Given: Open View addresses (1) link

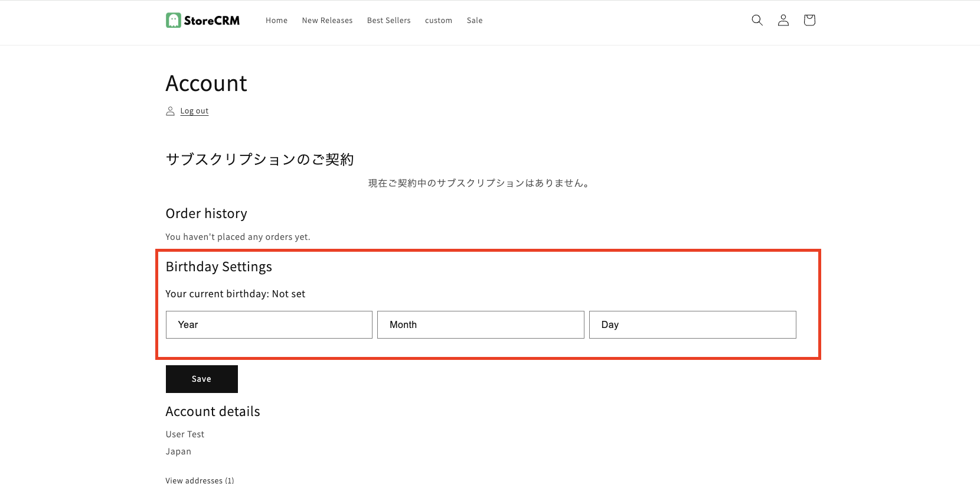Looking at the screenshot, I should tap(200, 480).
